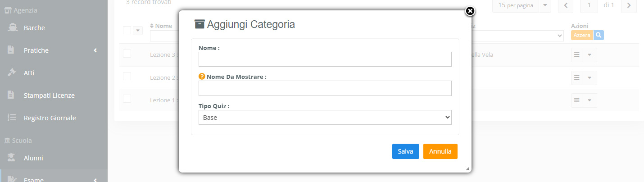Save category with the Salva button
The height and width of the screenshot is (182, 644).
[x=405, y=151]
